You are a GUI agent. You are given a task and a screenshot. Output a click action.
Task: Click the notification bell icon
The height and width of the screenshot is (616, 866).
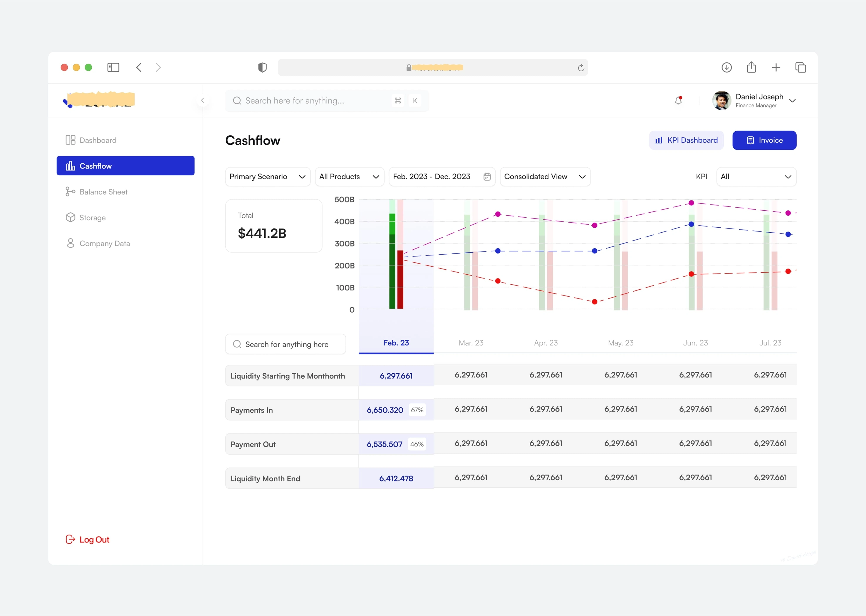click(x=678, y=101)
